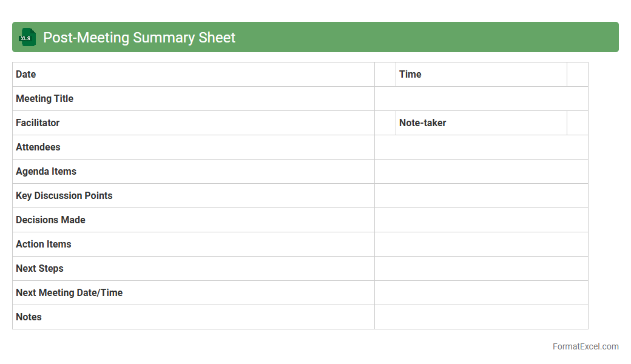Select the Notes value cell
The image size is (631, 364).
[x=481, y=317]
